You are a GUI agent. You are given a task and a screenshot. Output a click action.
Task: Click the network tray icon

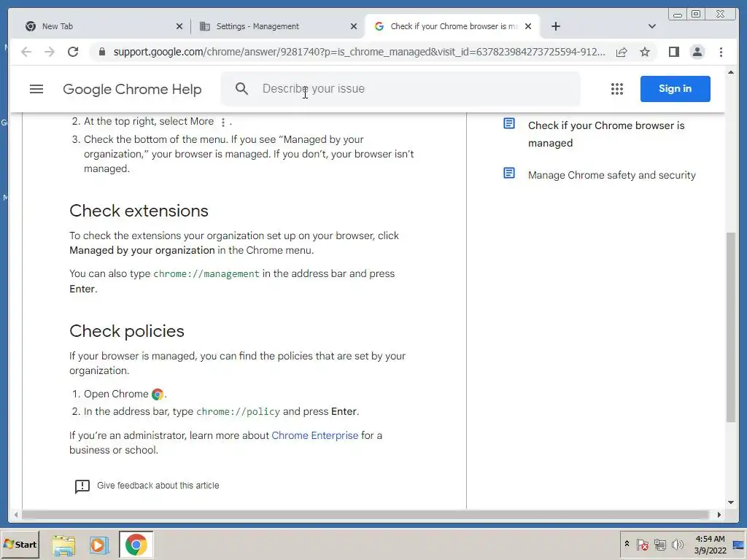pos(659,544)
